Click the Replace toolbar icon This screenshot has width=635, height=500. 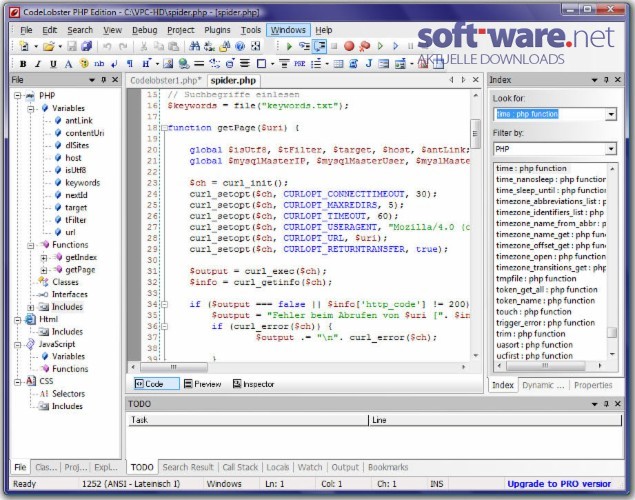click(209, 46)
